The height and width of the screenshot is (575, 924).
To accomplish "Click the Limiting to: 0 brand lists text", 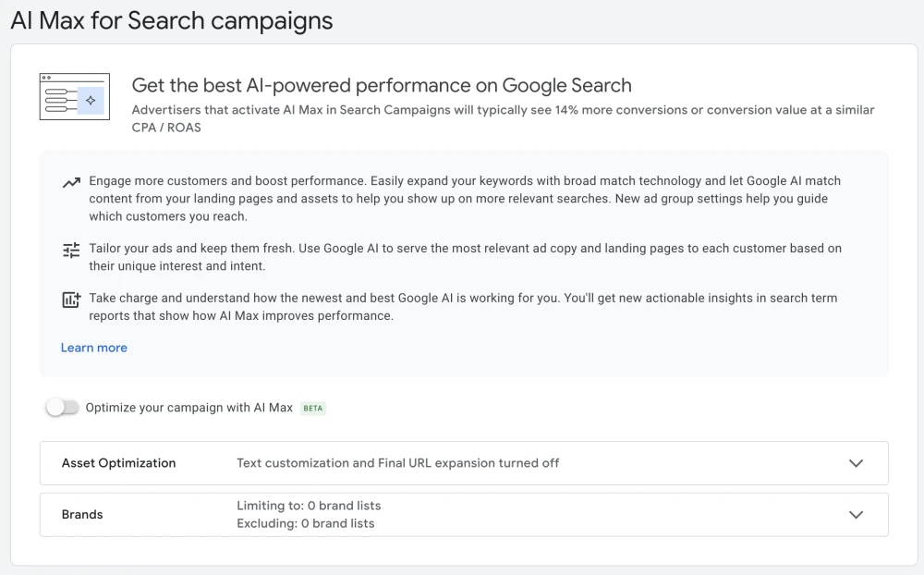I will 309,506.
